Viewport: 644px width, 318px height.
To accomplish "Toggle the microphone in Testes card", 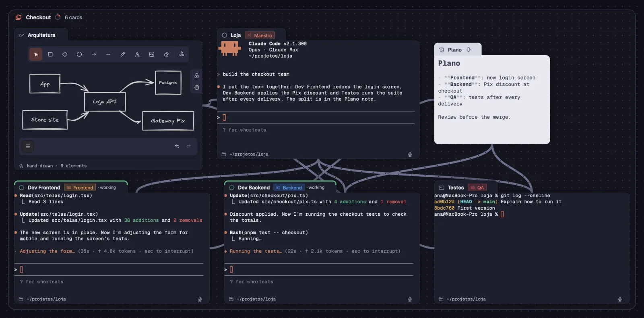I will [620, 299].
